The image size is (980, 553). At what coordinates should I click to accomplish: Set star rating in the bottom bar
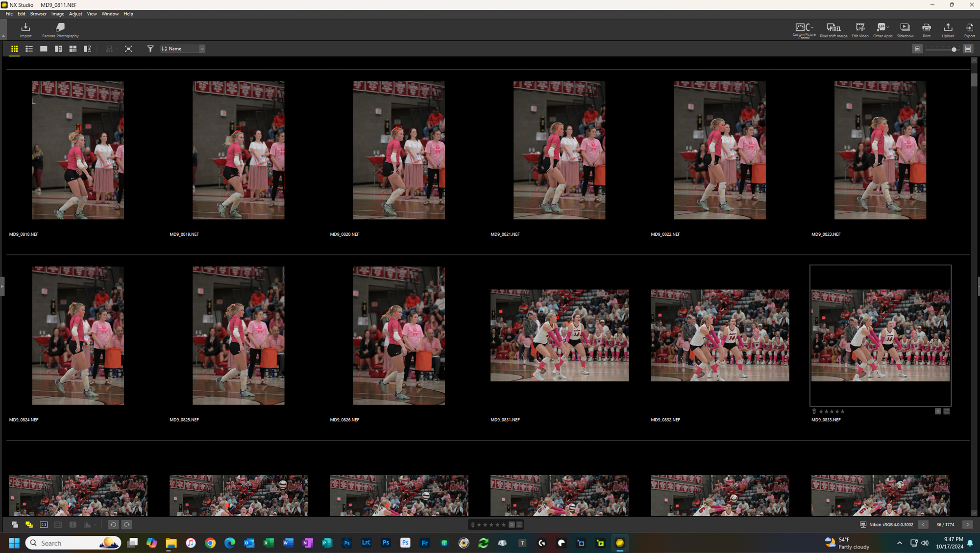click(491, 525)
